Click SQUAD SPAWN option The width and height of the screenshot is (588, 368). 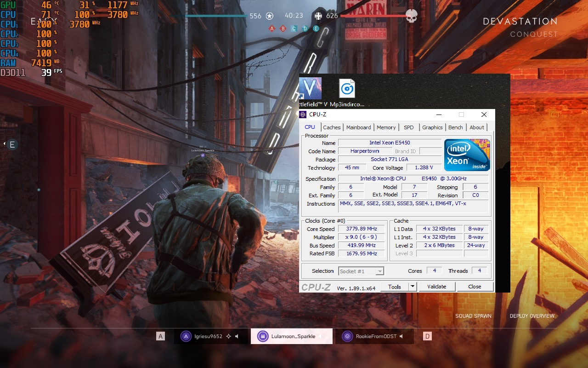(x=473, y=316)
